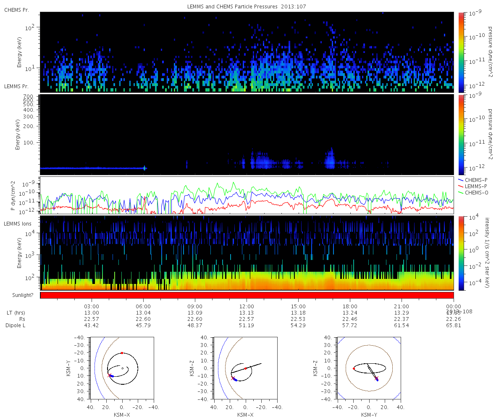Image resolution: width=504 pixels, height=420 pixels.
Task: Click the LEMMS-P legend entry
Action: click(x=473, y=186)
